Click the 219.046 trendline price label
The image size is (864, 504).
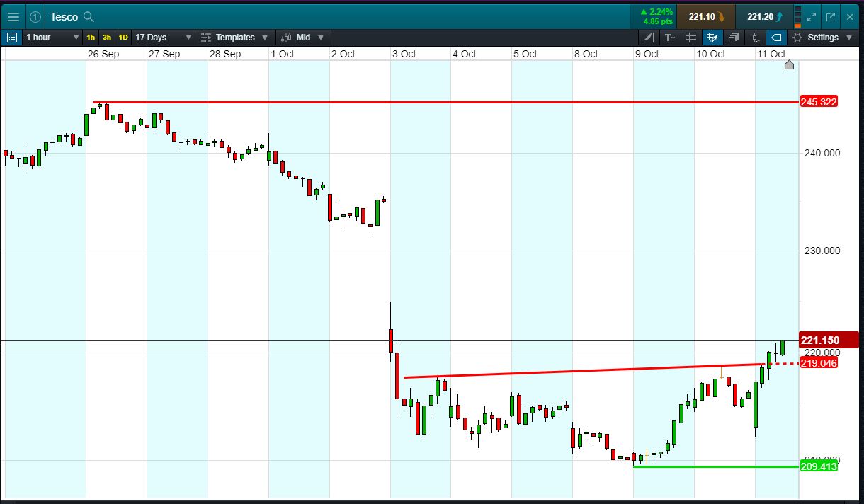pos(819,363)
